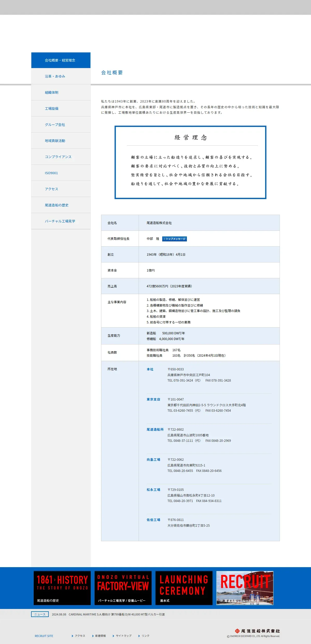Click TEL 078-391-3424 headquarters phone
Viewport: 311px width, 644px height.
point(184,381)
